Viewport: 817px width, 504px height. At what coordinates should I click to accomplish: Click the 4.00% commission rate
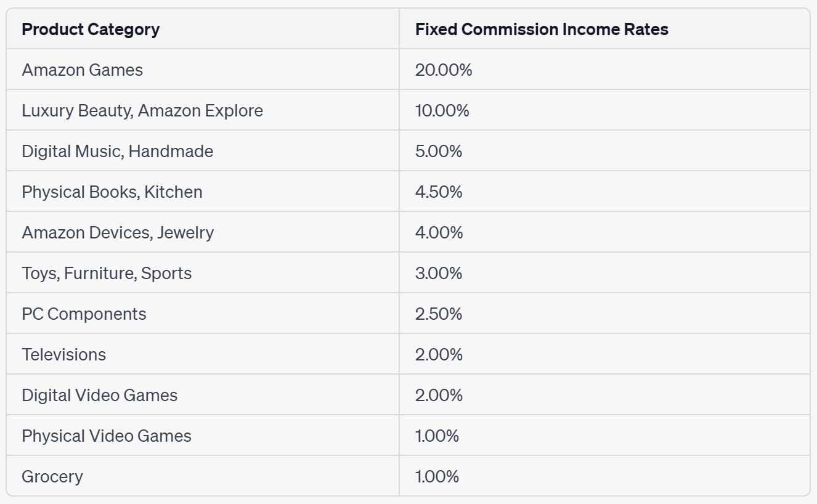tap(439, 232)
